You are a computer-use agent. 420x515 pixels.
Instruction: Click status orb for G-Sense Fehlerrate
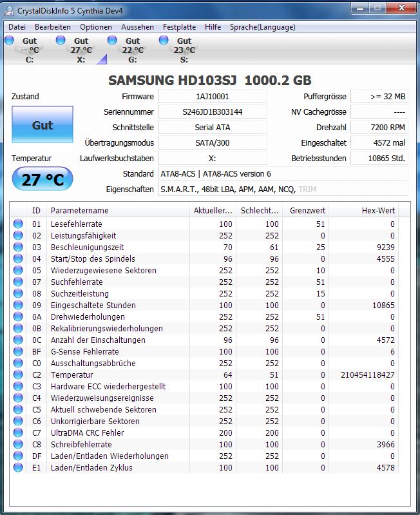click(18, 351)
